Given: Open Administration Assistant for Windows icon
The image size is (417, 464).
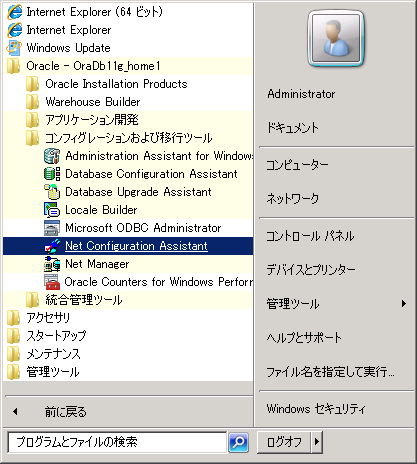Looking at the screenshot, I should [52, 156].
